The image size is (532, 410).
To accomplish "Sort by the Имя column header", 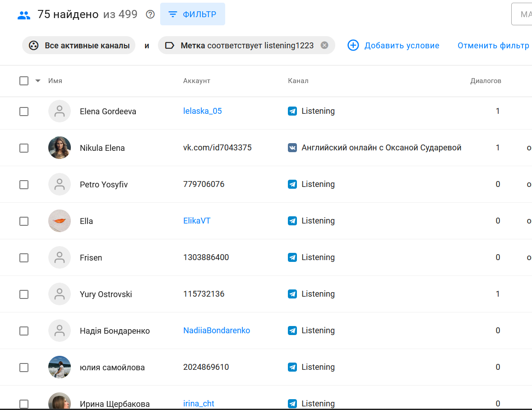I will coord(55,81).
